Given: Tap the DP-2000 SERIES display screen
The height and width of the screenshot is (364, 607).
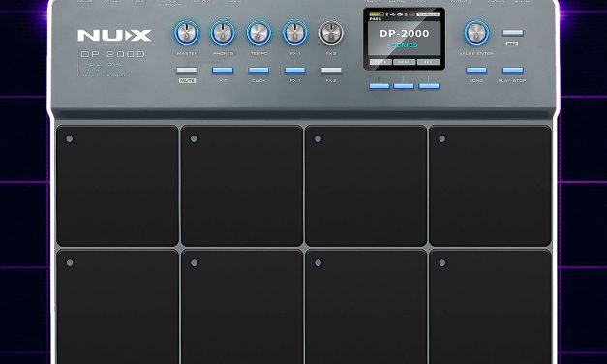Looking at the screenshot, I should point(404,39).
